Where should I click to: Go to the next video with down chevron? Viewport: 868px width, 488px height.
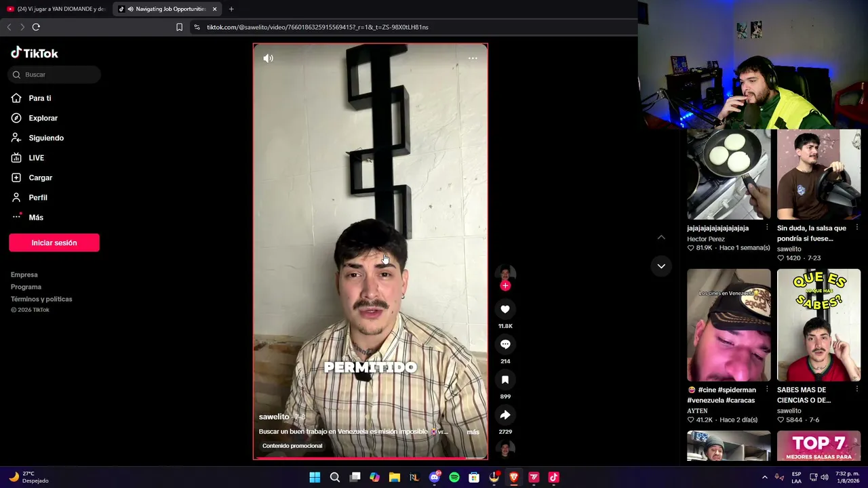(x=661, y=266)
